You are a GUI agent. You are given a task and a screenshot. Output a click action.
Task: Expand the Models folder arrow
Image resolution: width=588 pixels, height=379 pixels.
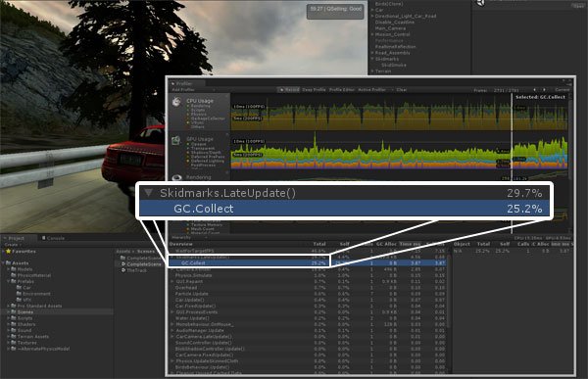pos(8,269)
